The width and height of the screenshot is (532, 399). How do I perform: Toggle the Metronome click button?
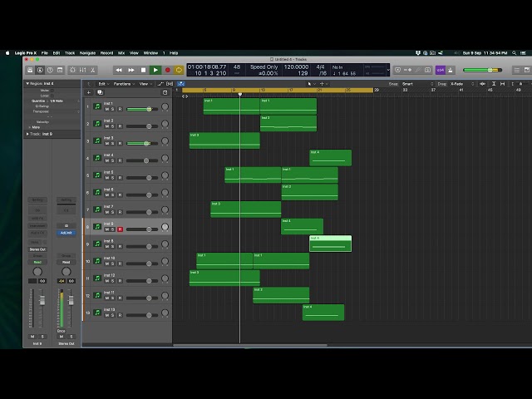tap(451, 70)
